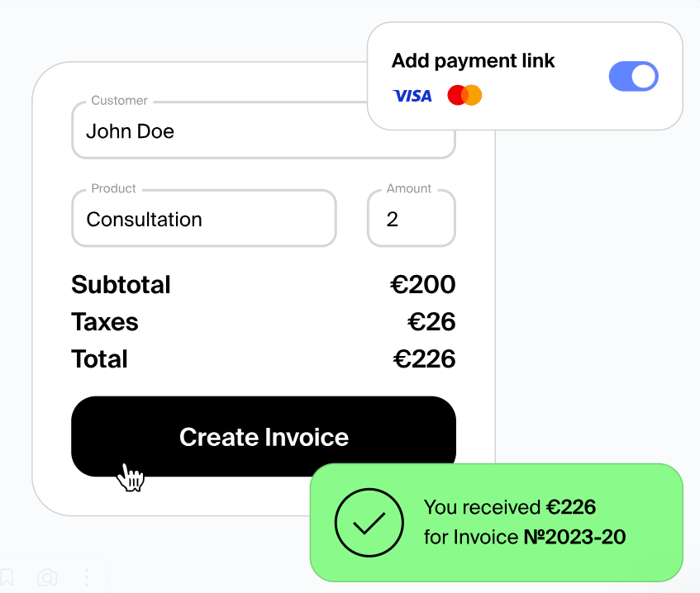Open the three-dot more options menu
Viewport: 700px width, 593px height.
click(87, 576)
